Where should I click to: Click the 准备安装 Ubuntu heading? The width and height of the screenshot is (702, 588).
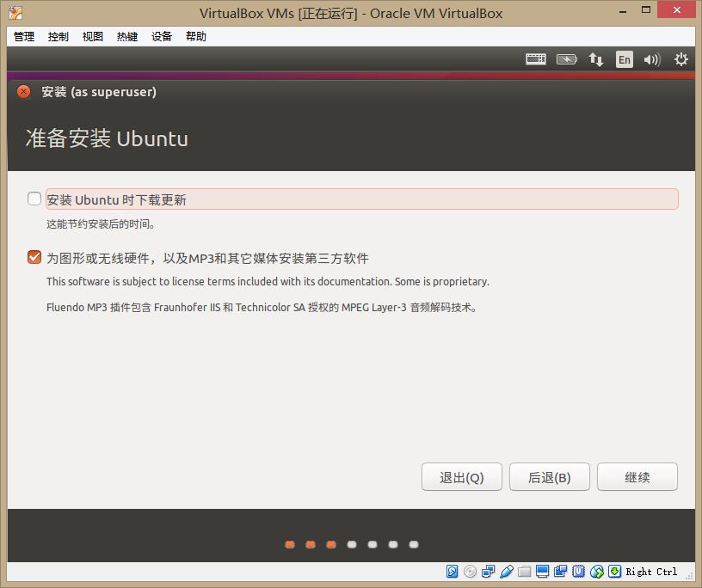click(107, 138)
